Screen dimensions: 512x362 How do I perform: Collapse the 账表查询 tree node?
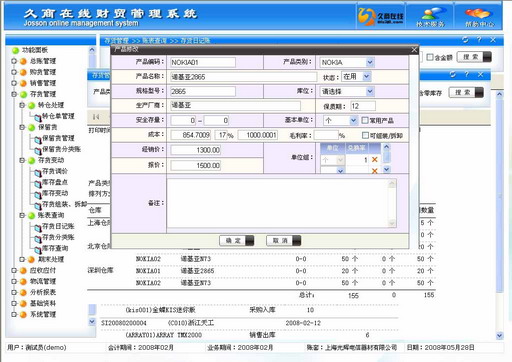[22, 215]
